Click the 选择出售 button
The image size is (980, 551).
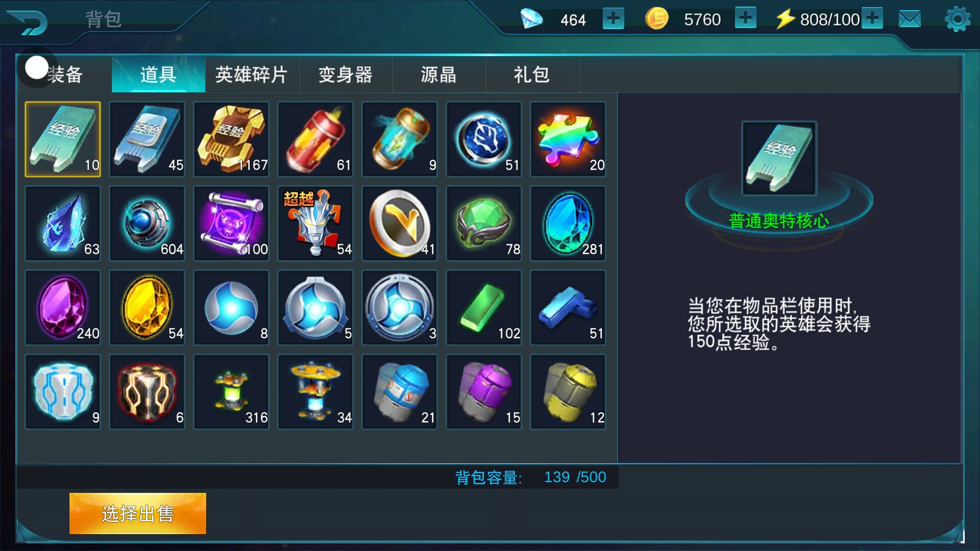(x=138, y=513)
